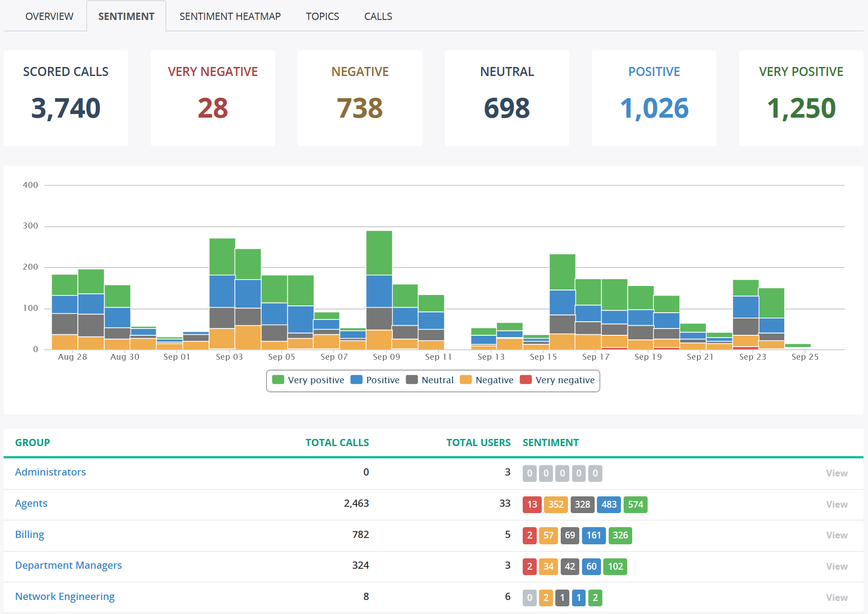The height and width of the screenshot is (614, 868).
Task: Open the Network Engineering group link
Action: point(65,596)
